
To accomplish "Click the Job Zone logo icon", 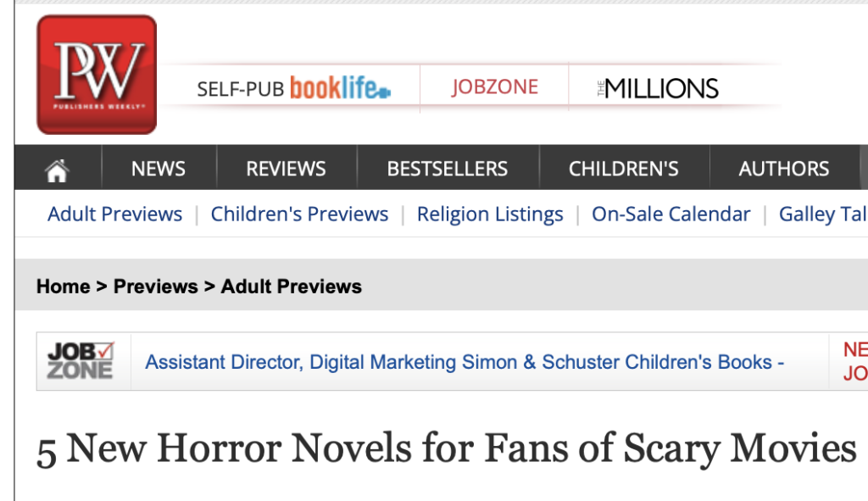I will (81, 361).
